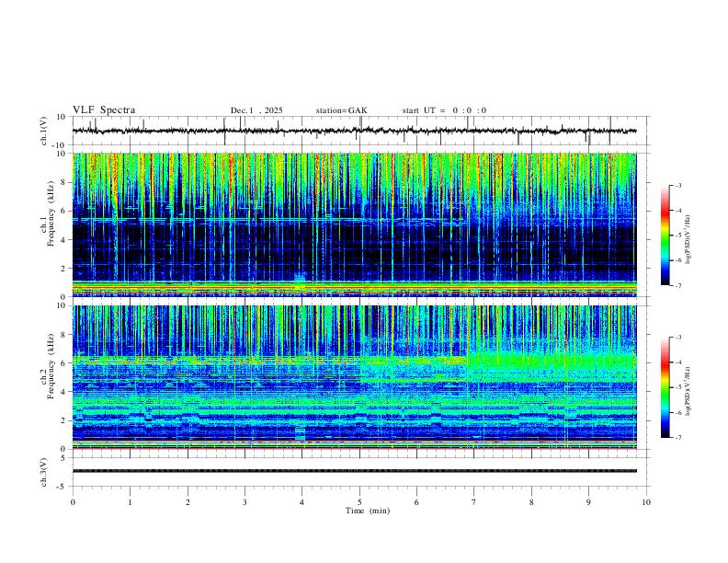Screen dimensions: 728x563
Task: Click the ch.1 spectrogram color bar
Action: coord(665,236)
